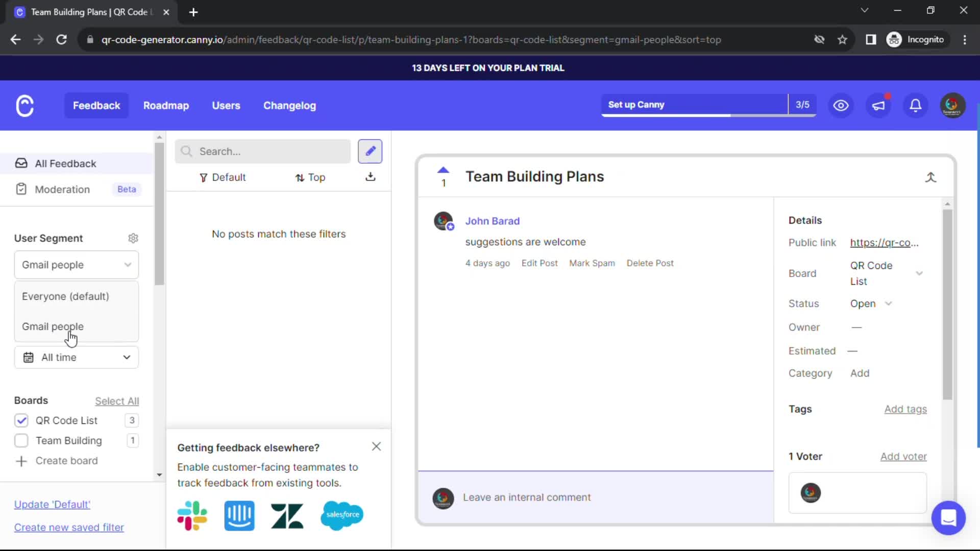The height and width of the screenshot is (551, 980).
Task: Click Mark Spam
Action: tap(592, 263)
